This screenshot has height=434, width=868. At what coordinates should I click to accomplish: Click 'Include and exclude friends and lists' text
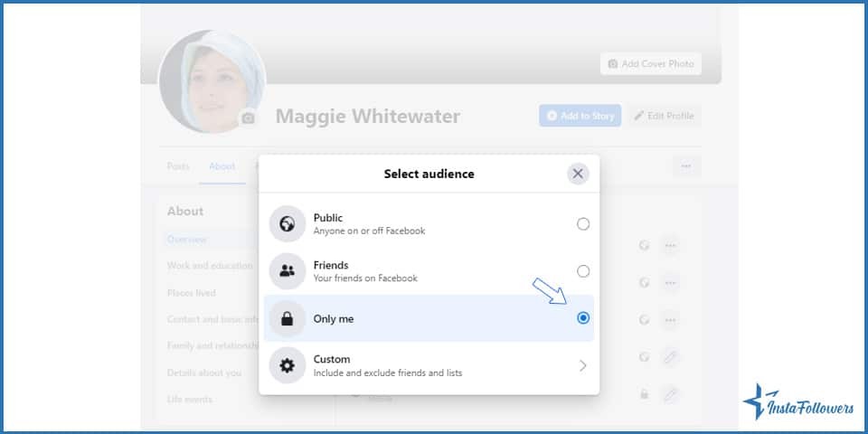(x=388, y=373)
